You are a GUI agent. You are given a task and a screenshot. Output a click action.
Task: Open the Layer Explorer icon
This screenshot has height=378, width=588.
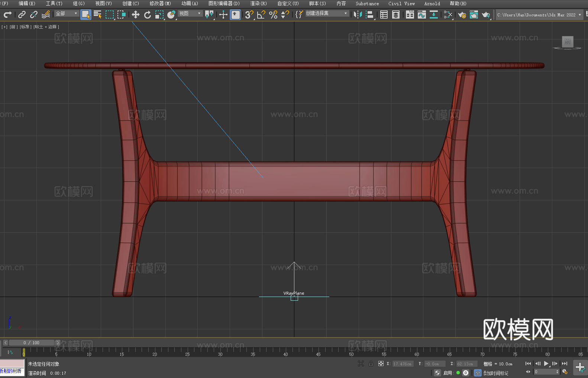[396, 14]
